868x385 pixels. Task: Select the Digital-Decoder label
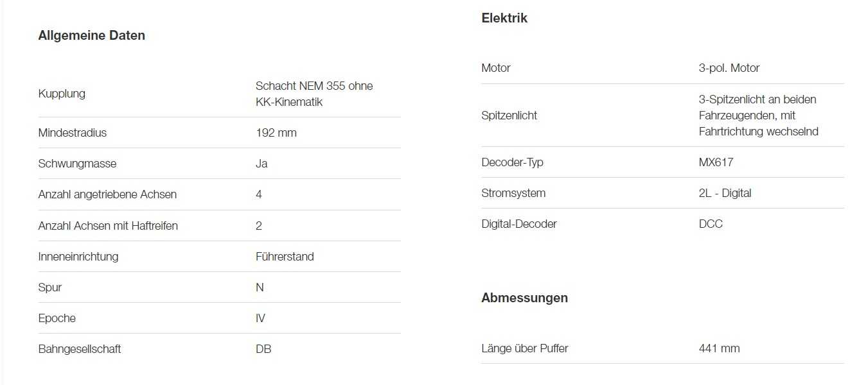coord(519,224)
